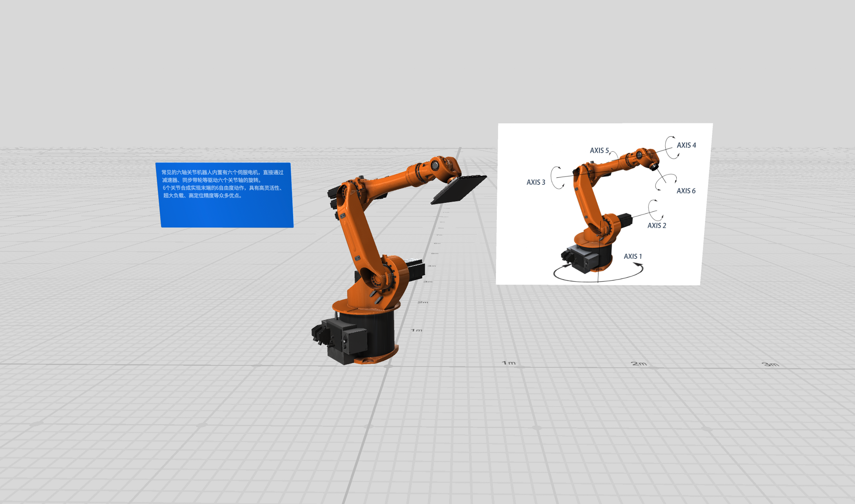Select the black plate on the 3D robot's wrist
The image size is (855, 504).
point(459,189)
